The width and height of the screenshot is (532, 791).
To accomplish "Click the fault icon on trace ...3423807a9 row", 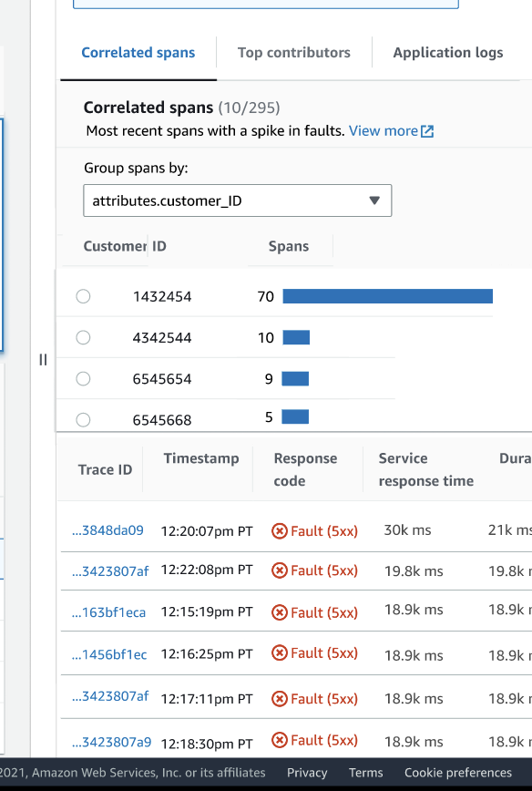I will tap(280, 739).
